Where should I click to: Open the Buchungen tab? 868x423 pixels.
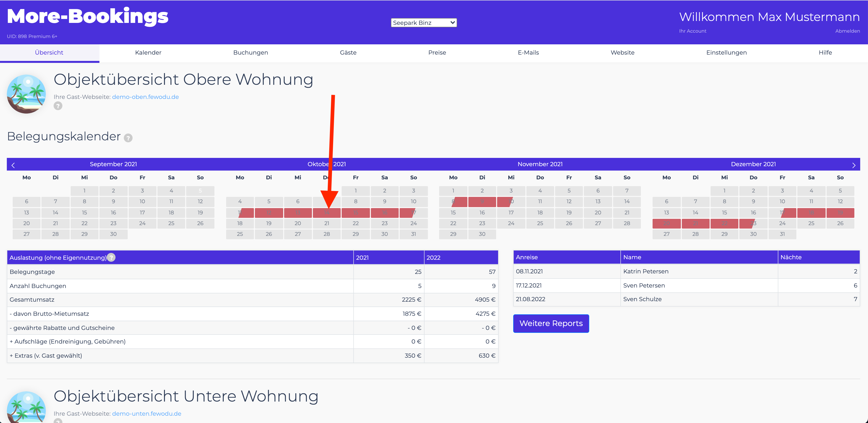(251, 53)
